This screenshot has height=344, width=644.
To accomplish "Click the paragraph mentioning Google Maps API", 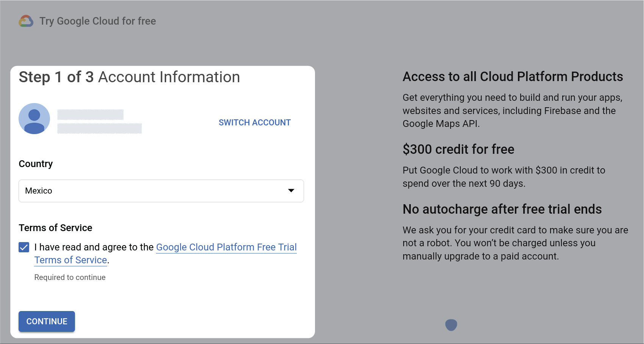I will pyautogui.click(x=513, y=111).
